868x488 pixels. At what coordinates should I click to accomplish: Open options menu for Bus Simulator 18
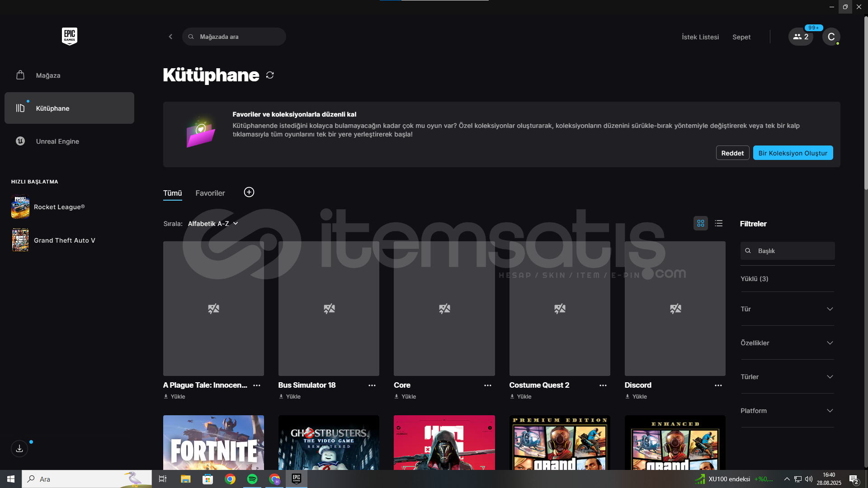point(372,385)
